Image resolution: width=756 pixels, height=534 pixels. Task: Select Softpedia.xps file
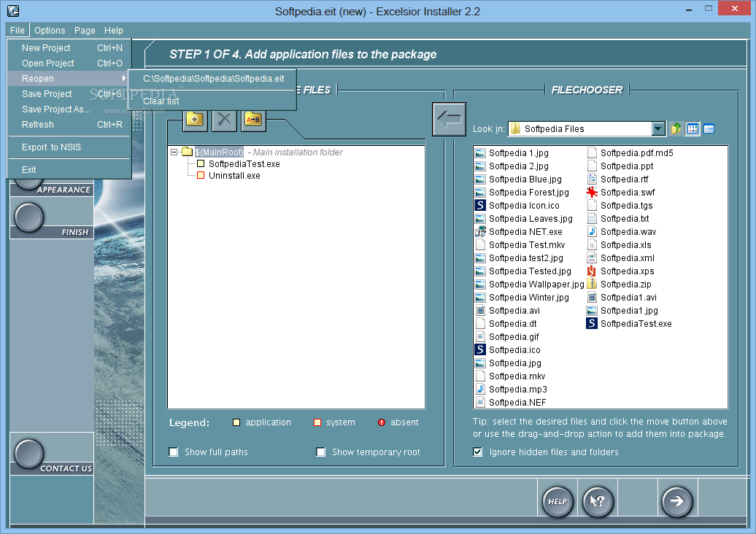pos(620,271)
